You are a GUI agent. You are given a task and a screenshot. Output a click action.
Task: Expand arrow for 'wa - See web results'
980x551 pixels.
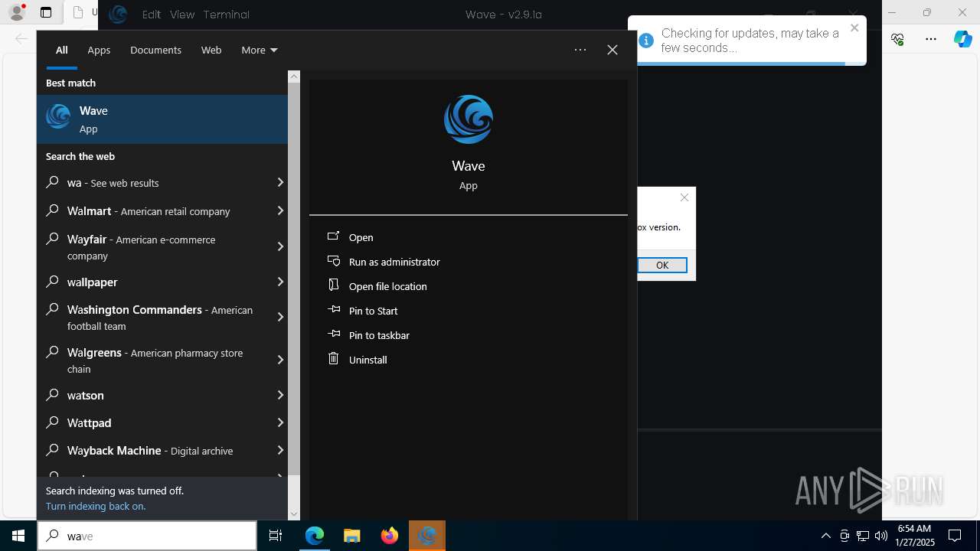[x=280, y=183]
